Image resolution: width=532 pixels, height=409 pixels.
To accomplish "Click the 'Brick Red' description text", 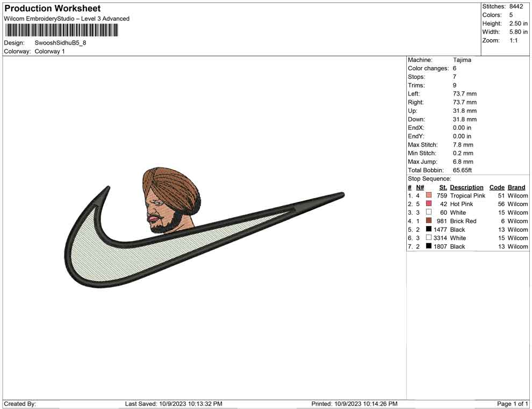I will click(x=463, y=221).
